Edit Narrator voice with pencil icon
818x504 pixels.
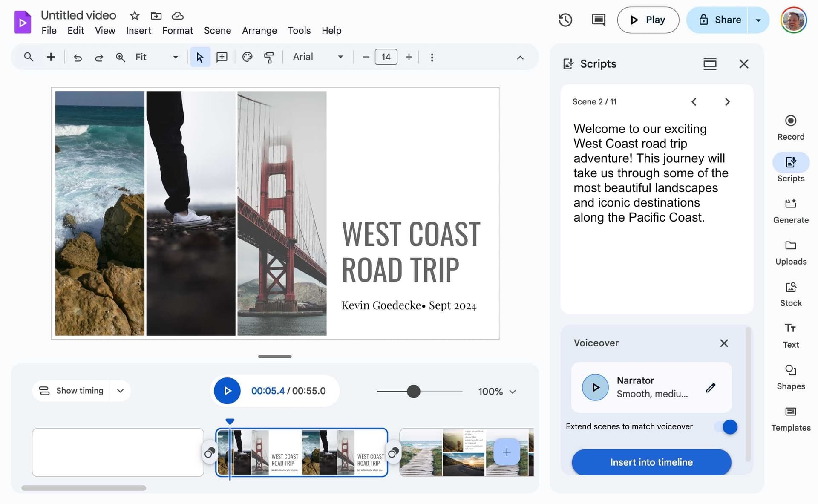(710, 387)
